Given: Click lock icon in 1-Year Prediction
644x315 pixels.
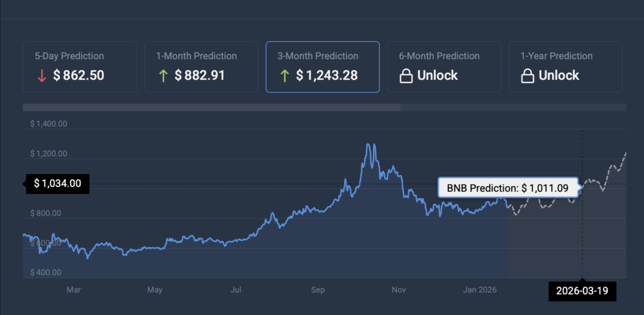Looking at the screenshot, I should pos(528,75).
